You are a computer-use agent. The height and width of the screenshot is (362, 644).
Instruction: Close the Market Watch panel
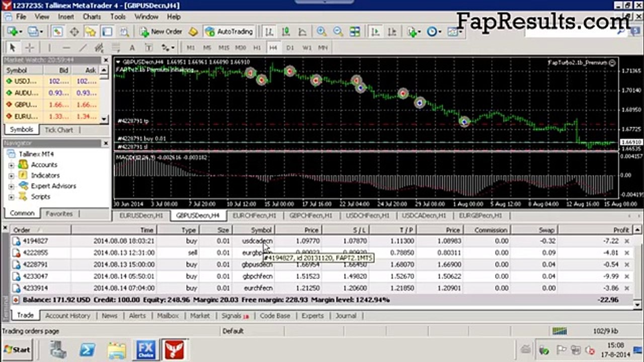(106, 60)
